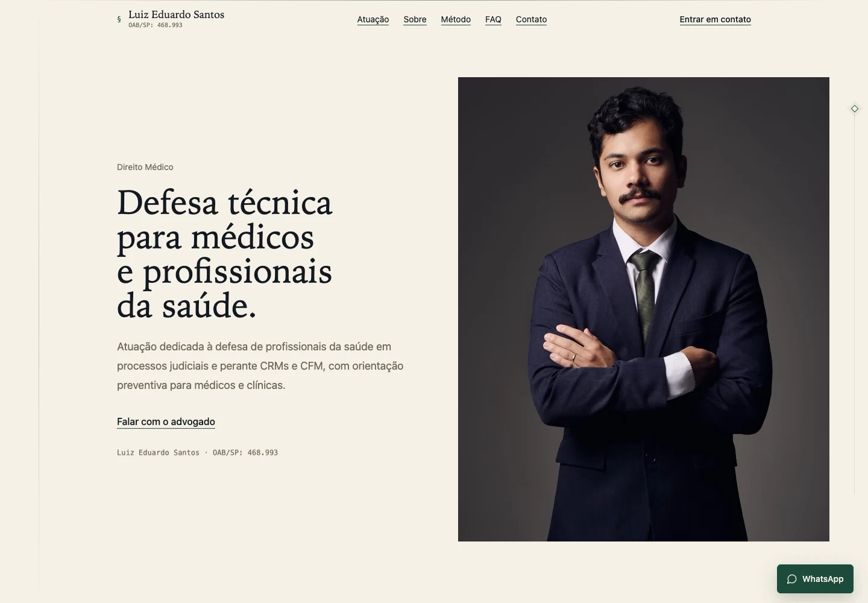Viewport: 868px width, 603px height.
Task: Open the FAQ navigation link
Action: tap(493, 19)
